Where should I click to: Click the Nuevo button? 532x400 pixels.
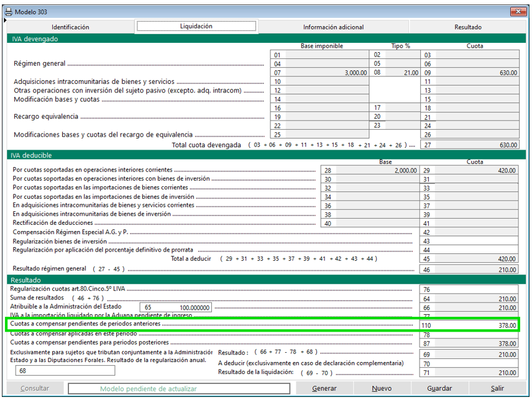point(382,388)
